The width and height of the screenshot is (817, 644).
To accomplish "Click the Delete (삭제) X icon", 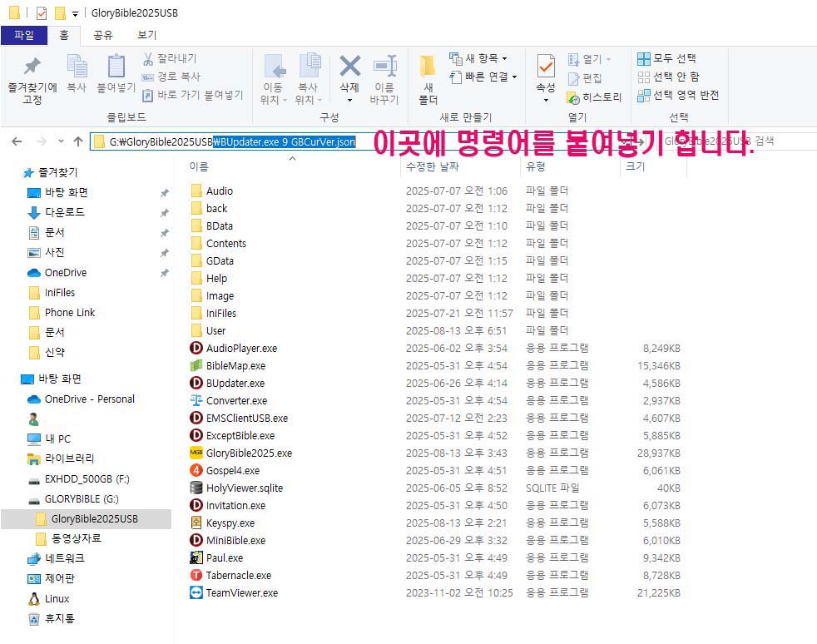I will point(349,67).
